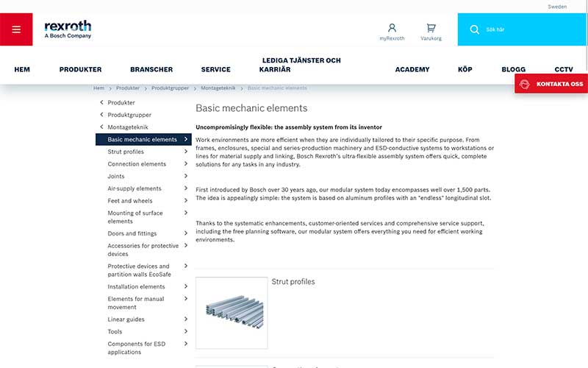Click the Kontakta oss button
This screenshot has height=368, width=588.
tap(551, 84)
